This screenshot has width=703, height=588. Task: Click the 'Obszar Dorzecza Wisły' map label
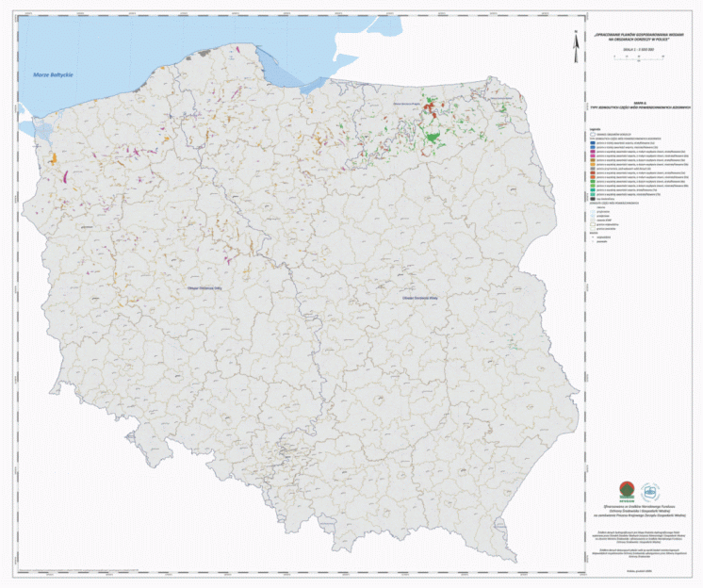(421, 297)
